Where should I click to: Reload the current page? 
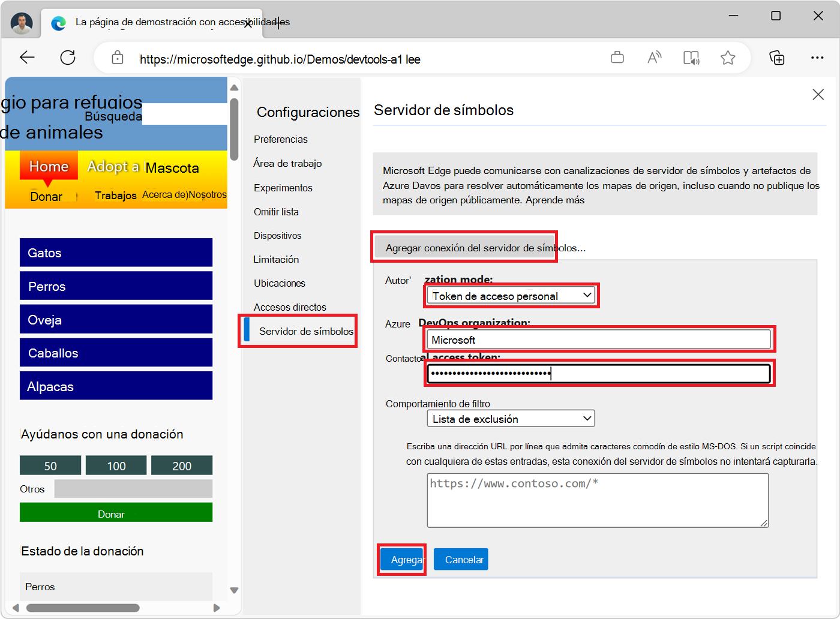click(x=68, y=57)
